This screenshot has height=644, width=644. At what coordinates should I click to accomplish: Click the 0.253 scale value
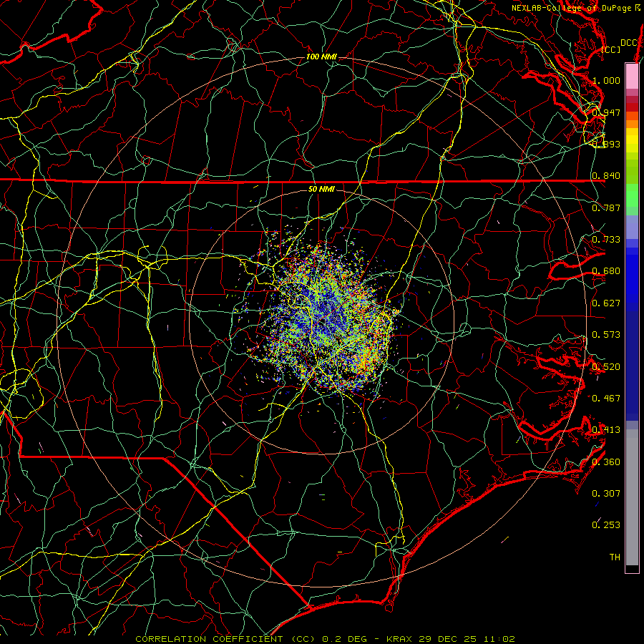point(606,525)
